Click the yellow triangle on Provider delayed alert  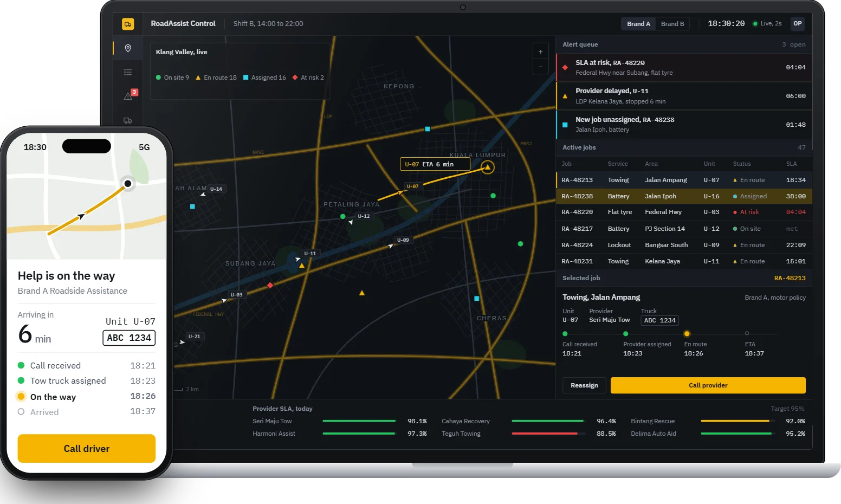click(565, 96)
